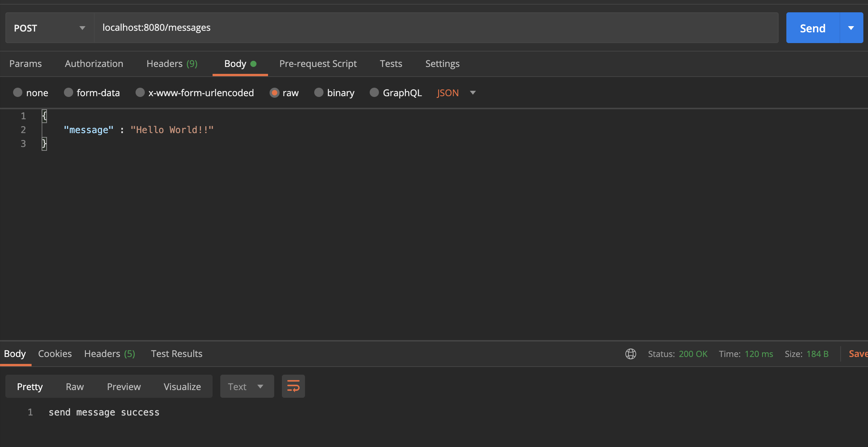The image size is (868, 447).
Task: Click the Save response link
Action: [x=858, y=354]
